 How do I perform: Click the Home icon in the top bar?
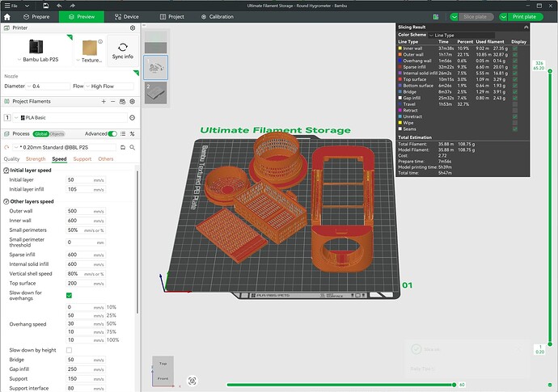[7, 17]
